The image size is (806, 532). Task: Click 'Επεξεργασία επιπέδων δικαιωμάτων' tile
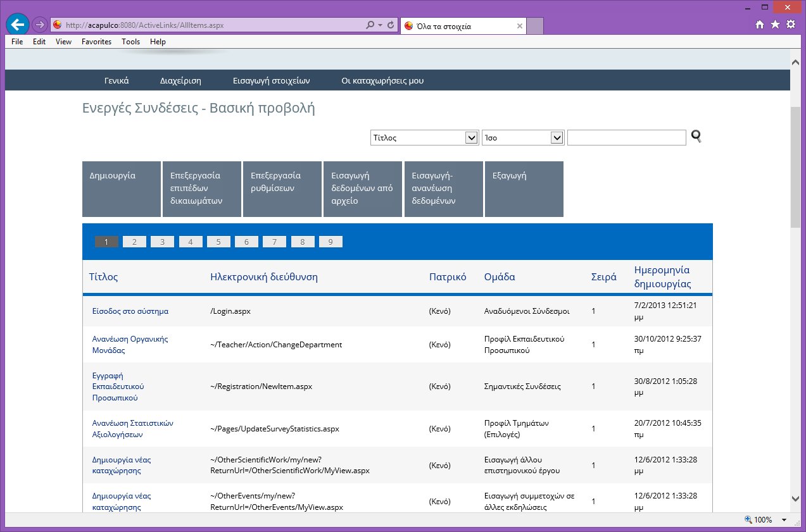[x=202, y=189]
